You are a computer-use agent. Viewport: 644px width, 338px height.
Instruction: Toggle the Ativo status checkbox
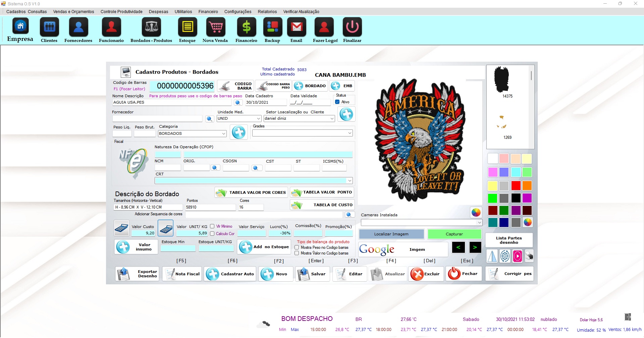pos(337,102)
